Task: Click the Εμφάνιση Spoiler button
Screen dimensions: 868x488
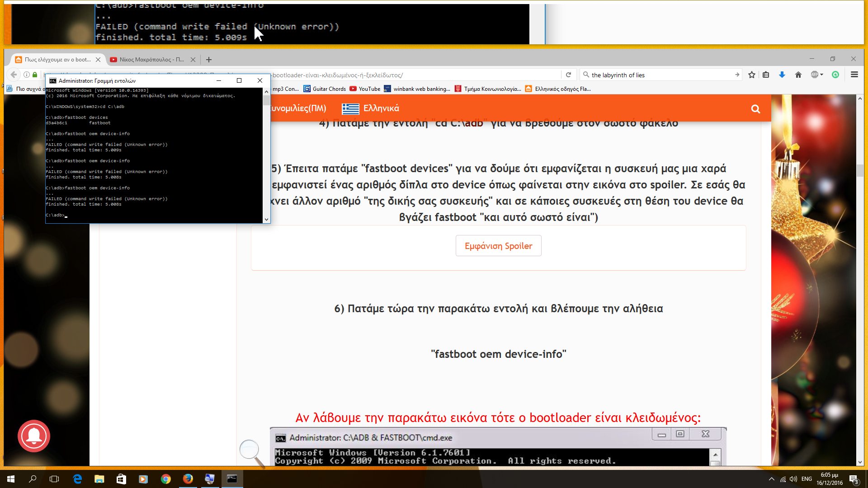Action: click(498, 246)
